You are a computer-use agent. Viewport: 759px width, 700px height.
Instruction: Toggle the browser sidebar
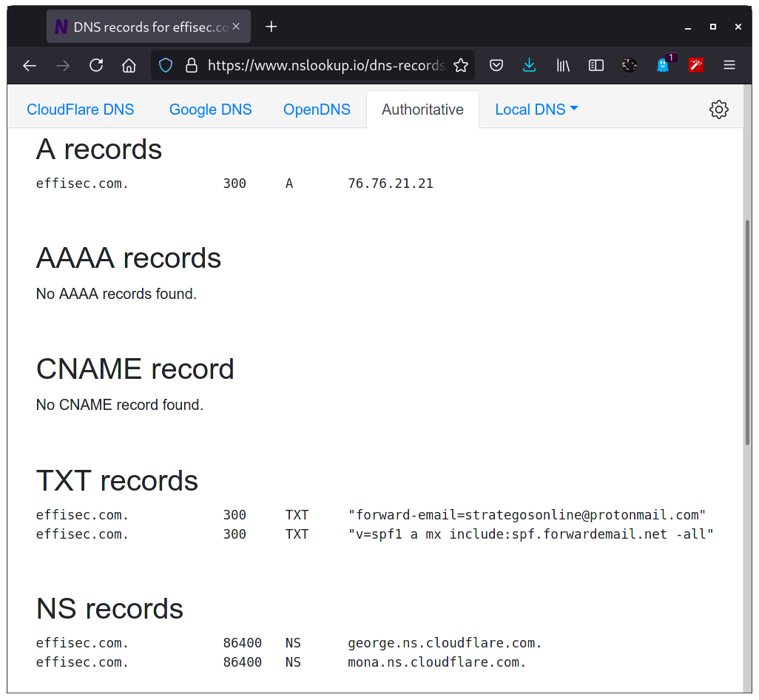click(x=596, y=65)
